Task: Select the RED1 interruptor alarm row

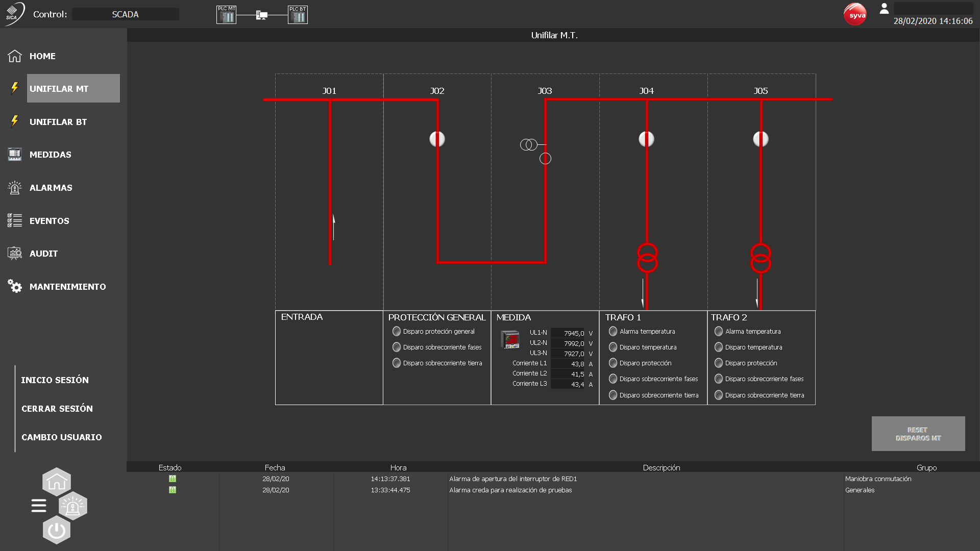Action: (x=512, y=479)
